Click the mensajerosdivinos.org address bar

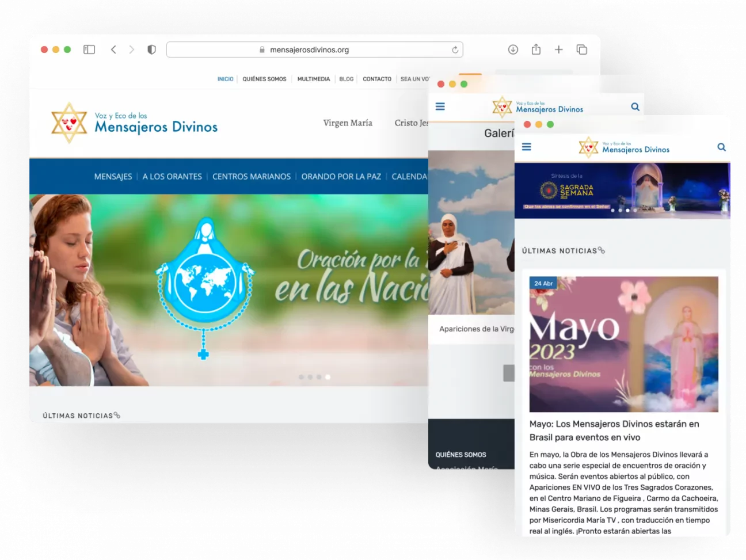[314, 49]
